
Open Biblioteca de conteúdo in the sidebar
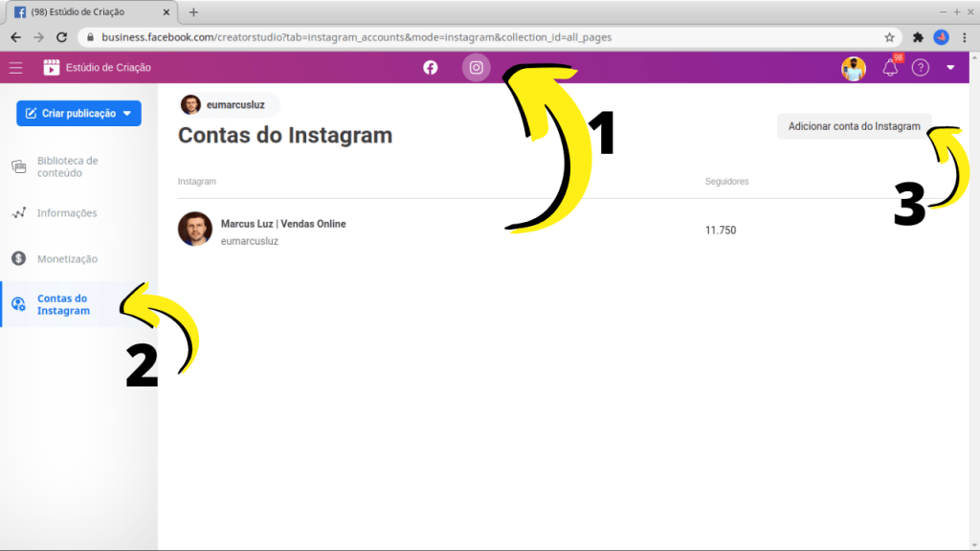click(68, 166)
